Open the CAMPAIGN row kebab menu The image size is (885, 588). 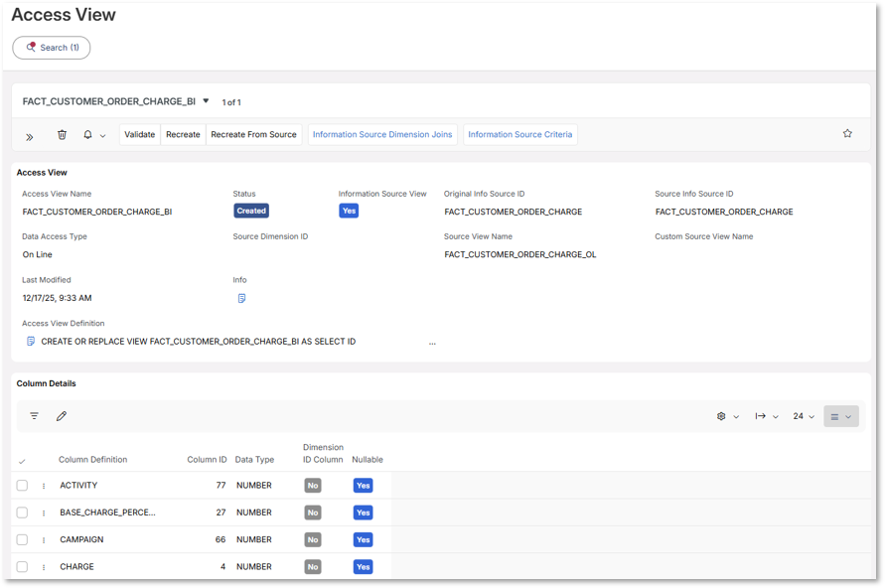pos(44,540)
